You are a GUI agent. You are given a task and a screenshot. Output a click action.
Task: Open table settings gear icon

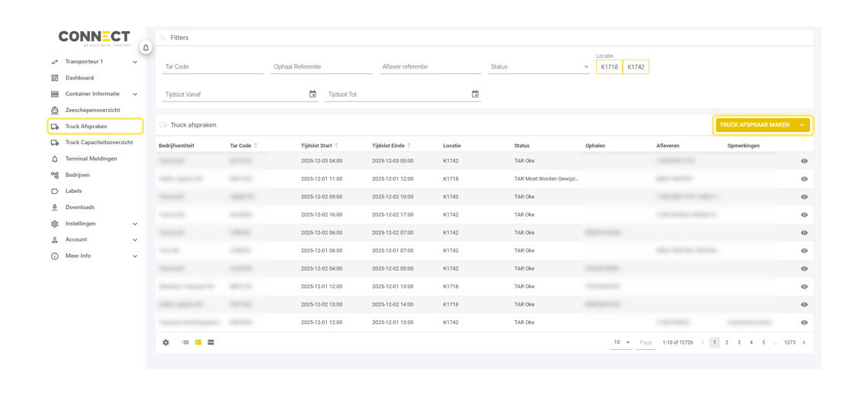coord(165,342)
